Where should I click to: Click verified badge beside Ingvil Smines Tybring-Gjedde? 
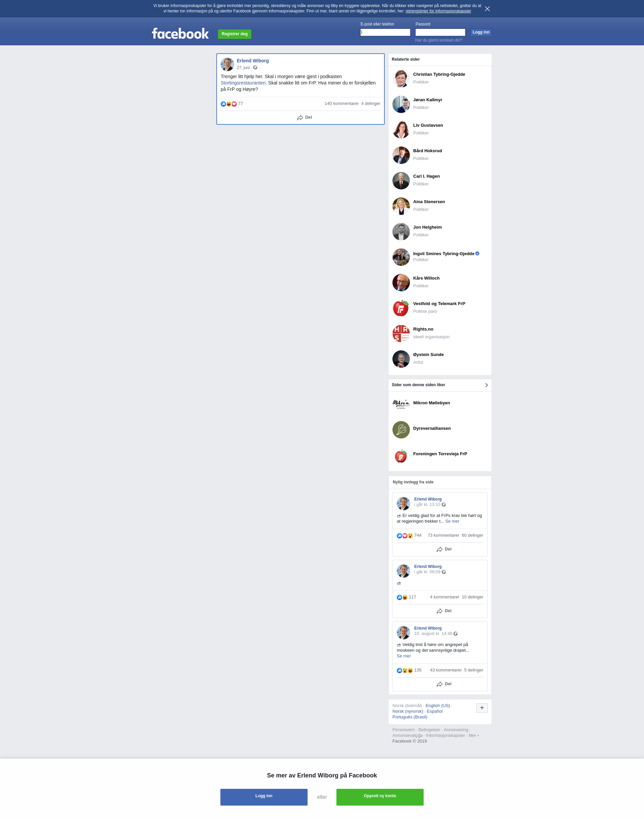point(477,253)
